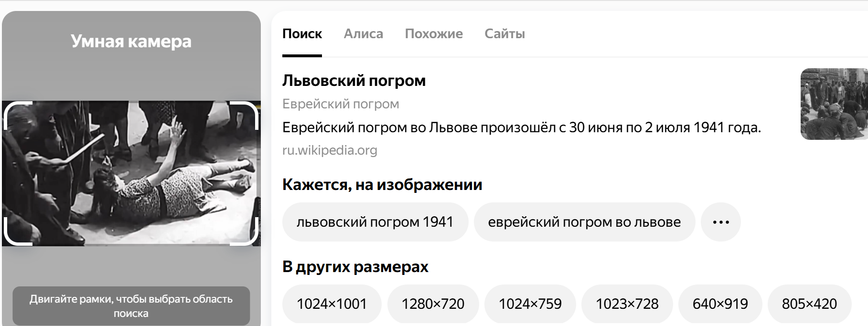Open the 805×420 size variant
Screen dimensions: 868x326
[x=809, y=304]
